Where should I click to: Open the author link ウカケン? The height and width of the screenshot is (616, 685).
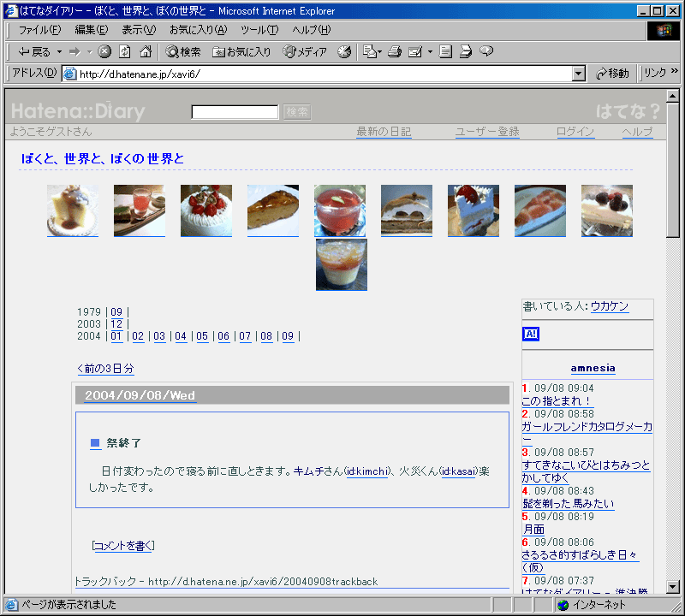coord(610,306)
